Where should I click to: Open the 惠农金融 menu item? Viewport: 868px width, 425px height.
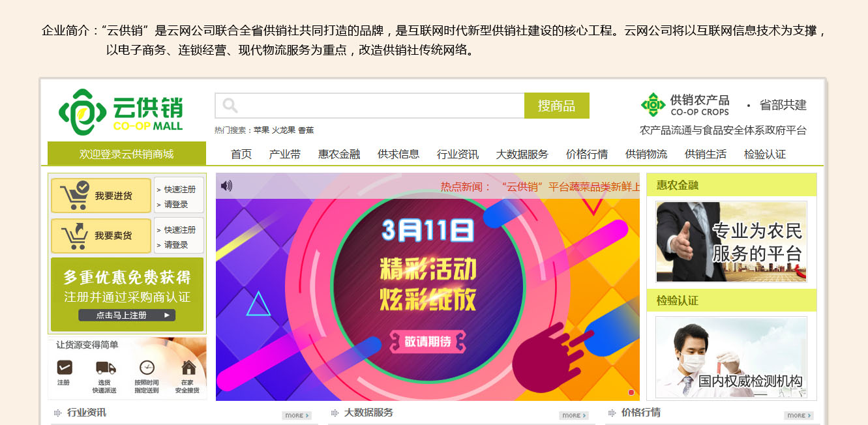pos(339,154)
